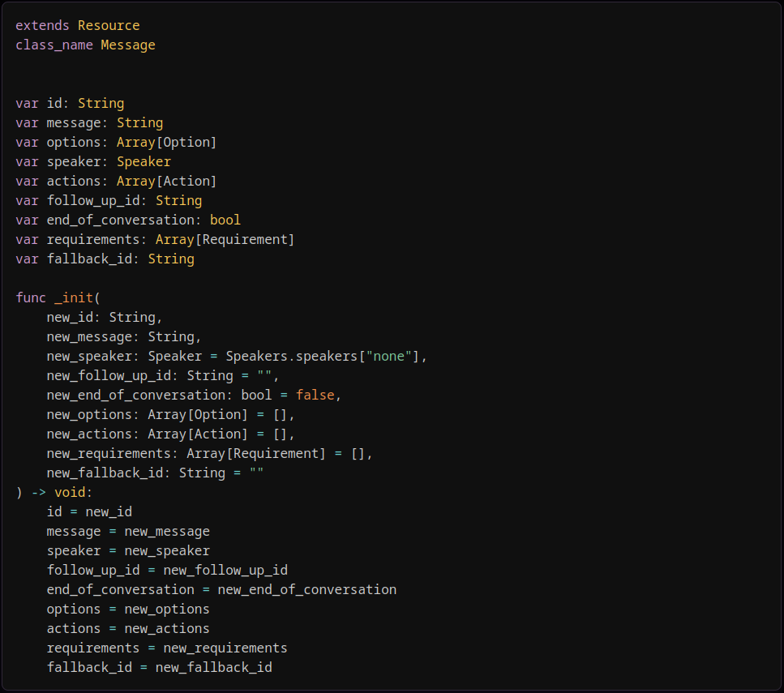Viewport: 784px width, 693px height.
Task: Click the '_init' function name
Action: tap(74, 297)
